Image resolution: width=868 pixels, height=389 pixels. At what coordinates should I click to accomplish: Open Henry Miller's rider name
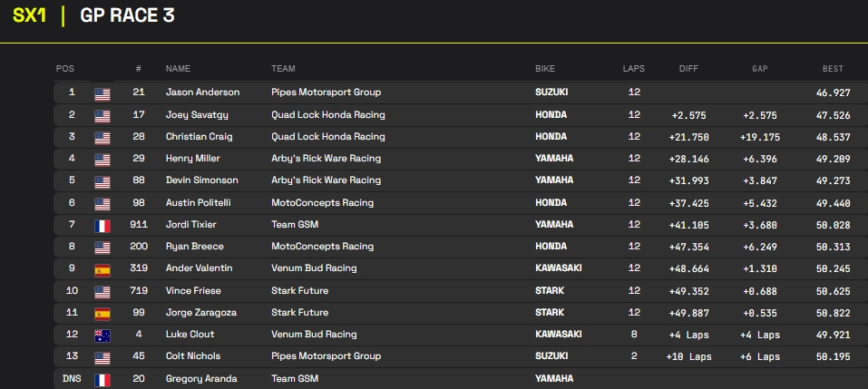pos(192,159)
